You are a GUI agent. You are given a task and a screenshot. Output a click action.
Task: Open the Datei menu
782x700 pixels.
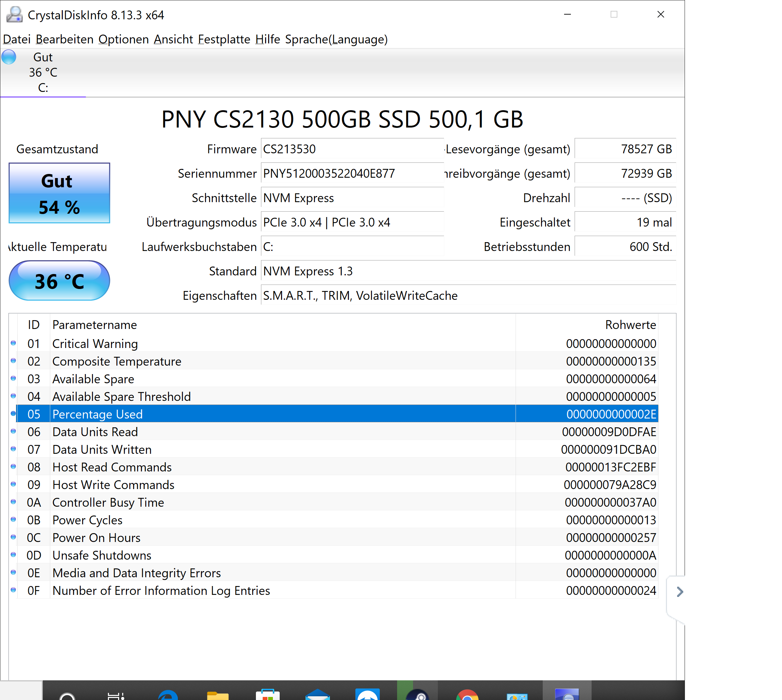coord(17,39)
